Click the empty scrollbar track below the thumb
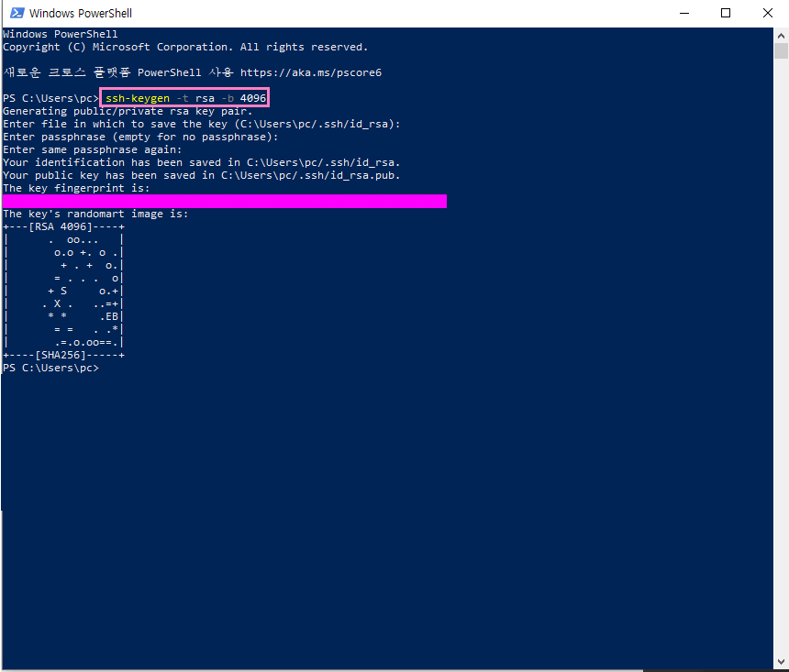The image size is (789, 672). click(x=781, y=367)
